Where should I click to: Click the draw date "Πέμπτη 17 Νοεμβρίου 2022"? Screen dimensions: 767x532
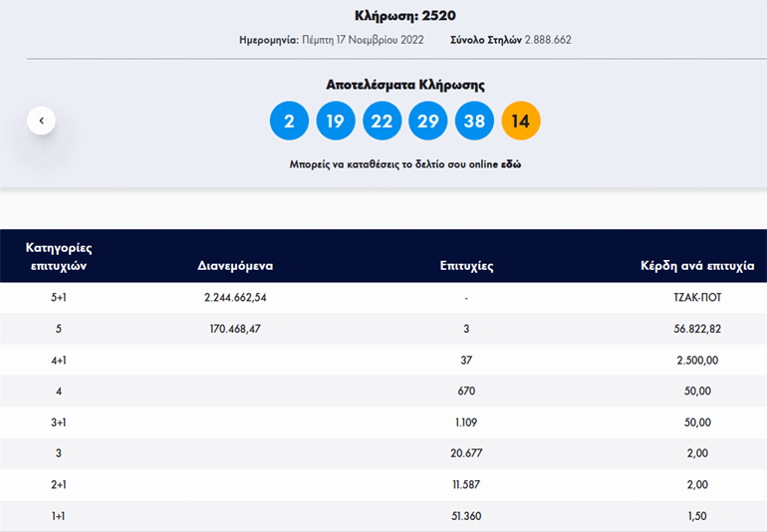362,40
